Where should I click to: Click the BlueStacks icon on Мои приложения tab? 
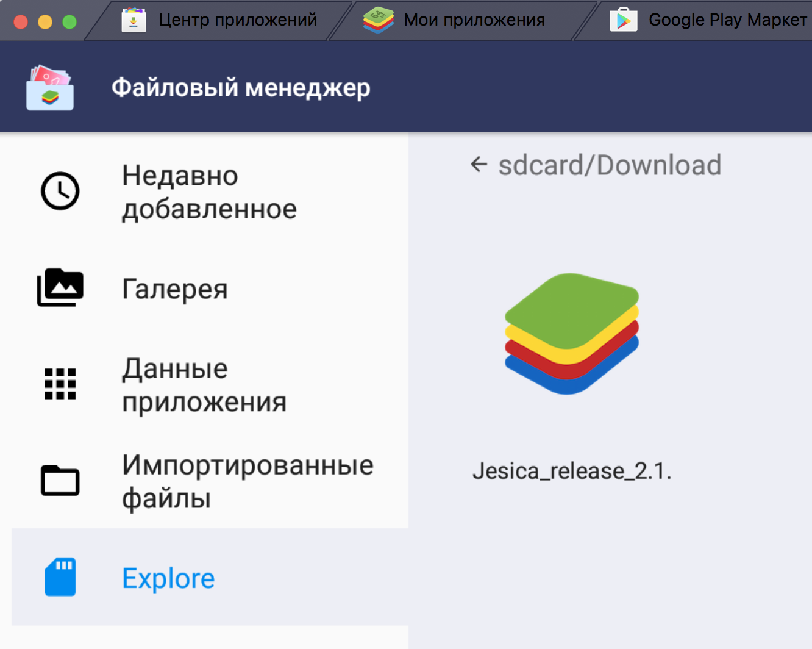[x=378, y=20]
